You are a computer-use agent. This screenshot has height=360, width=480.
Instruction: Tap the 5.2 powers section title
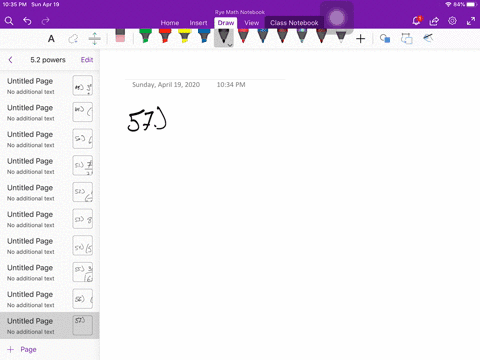[x=48, y=60]
